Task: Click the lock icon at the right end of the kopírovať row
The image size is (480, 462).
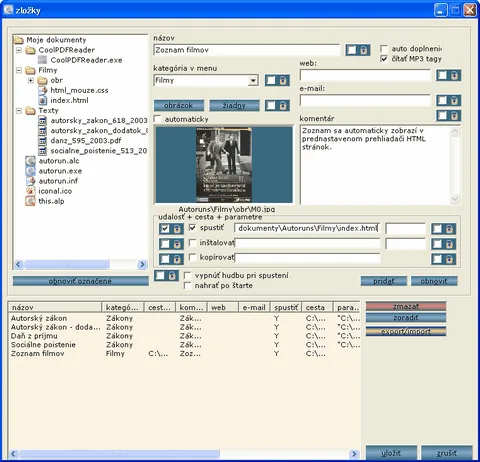Action: coord(449,259)
